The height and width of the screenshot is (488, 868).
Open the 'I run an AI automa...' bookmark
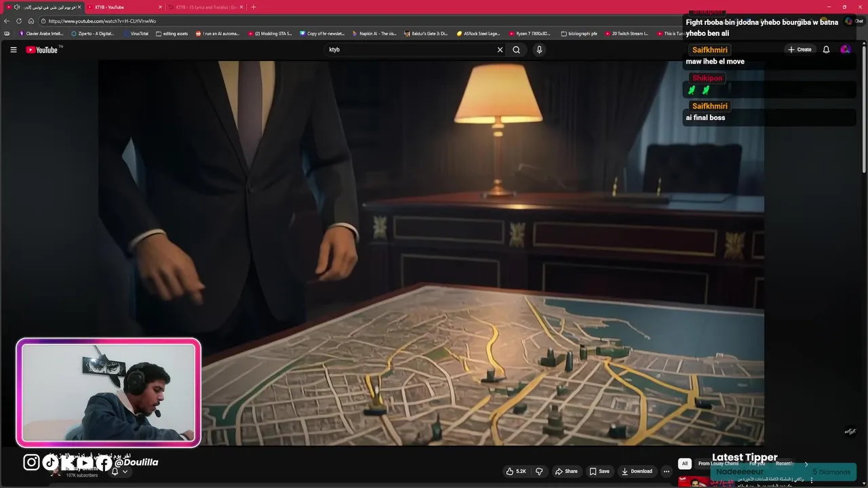(218, 33)
